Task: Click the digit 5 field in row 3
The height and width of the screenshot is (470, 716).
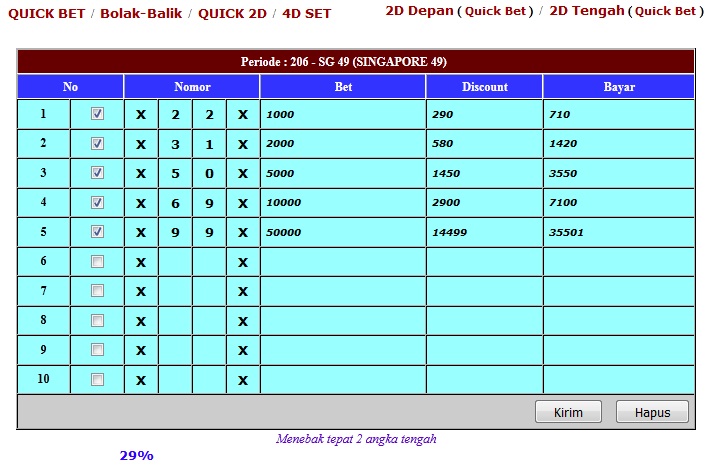Action: point(175,174)
